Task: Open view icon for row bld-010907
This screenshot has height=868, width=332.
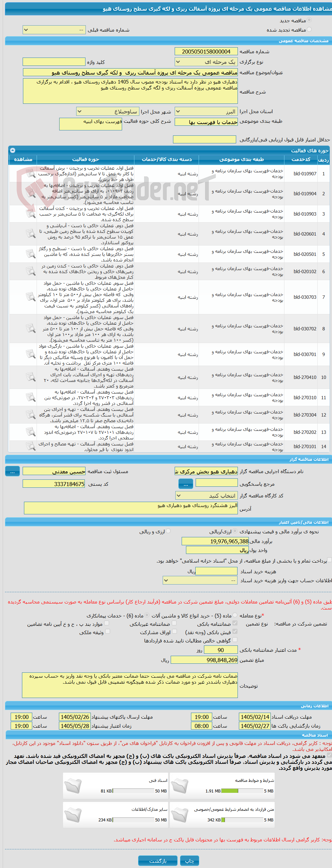Action: [31, 174]
